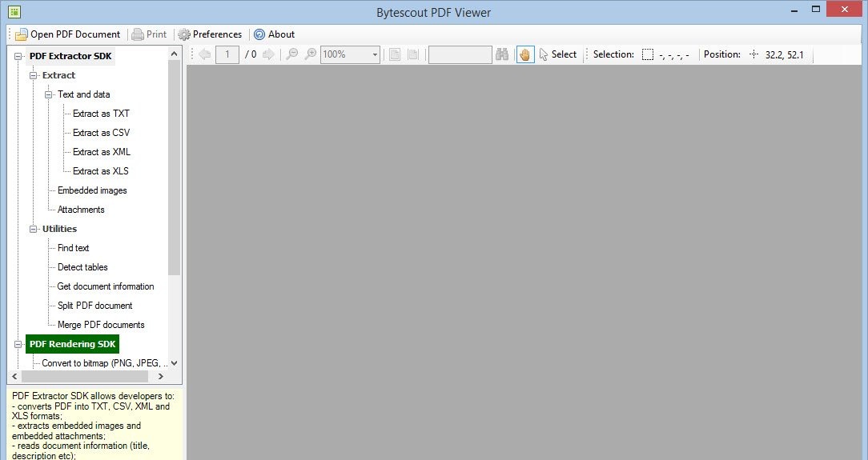Select Extract as CSV
Screen dimensions: 868x460
pos(102,133)
